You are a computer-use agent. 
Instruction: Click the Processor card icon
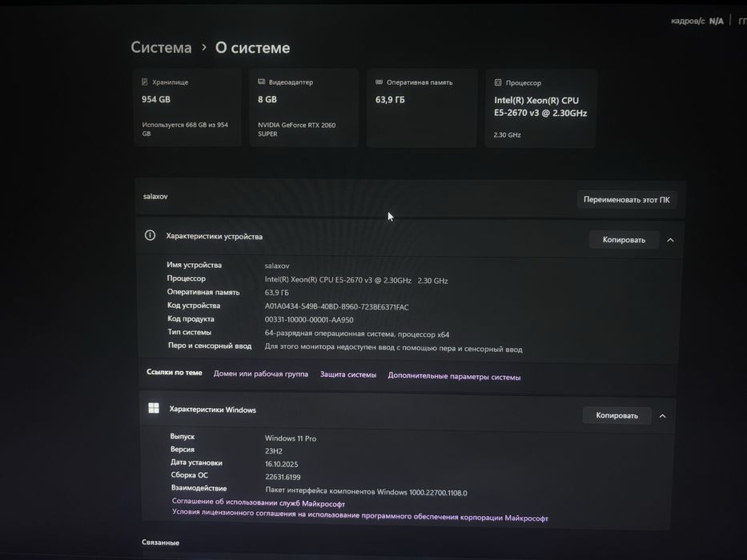click(x=497, y=82)
